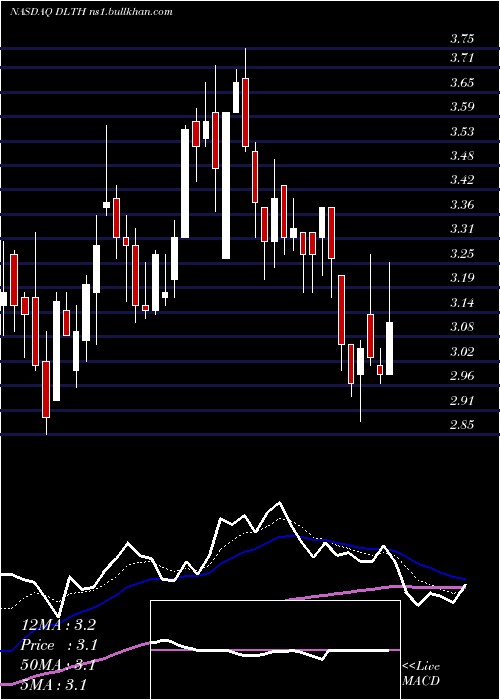
Task: Select the 3.42 price axis label
Action: (462, 180)
